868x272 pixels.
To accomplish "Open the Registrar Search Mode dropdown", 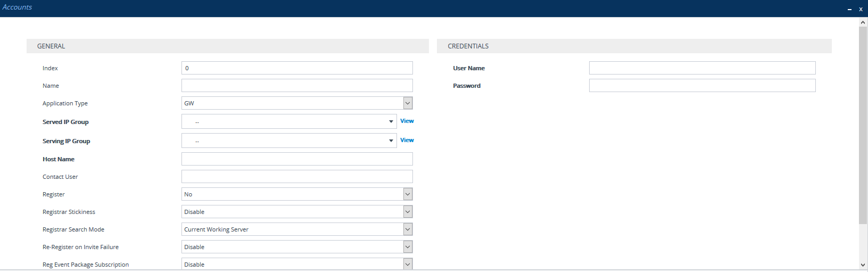I will (408, 229).
